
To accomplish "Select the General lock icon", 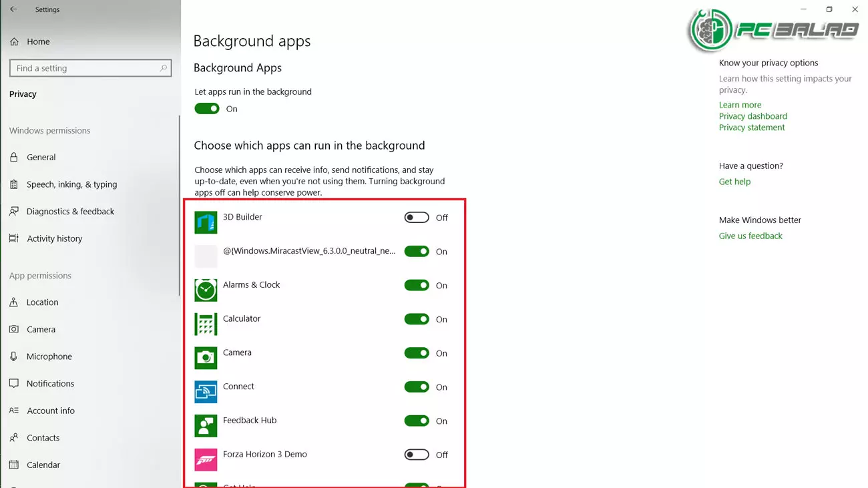I will [x=14, y=158].
